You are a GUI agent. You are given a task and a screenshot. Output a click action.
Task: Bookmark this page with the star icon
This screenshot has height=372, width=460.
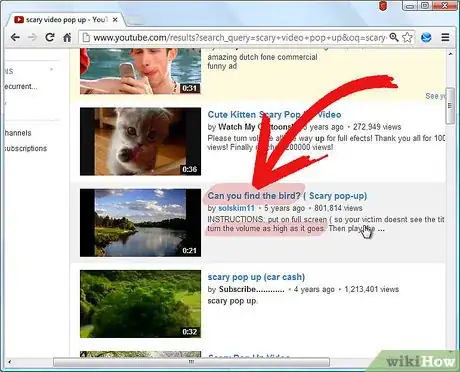tap(407, 37)
